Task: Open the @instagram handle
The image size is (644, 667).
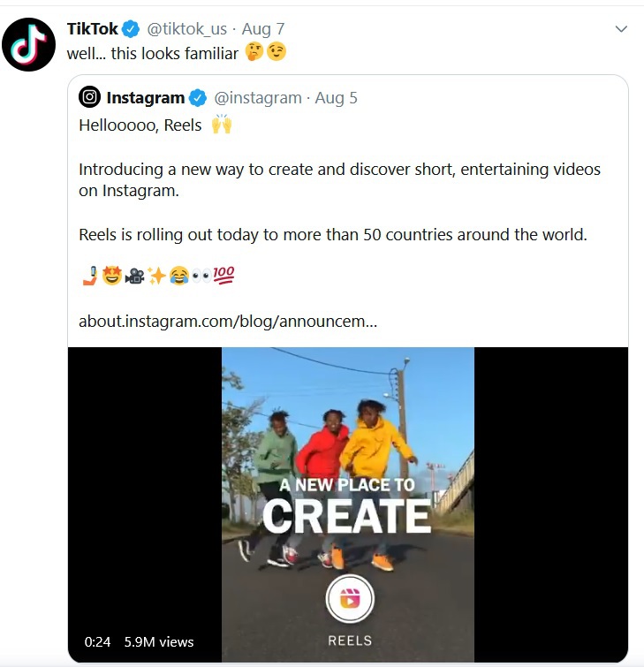Action: click(x=258, y=97)
